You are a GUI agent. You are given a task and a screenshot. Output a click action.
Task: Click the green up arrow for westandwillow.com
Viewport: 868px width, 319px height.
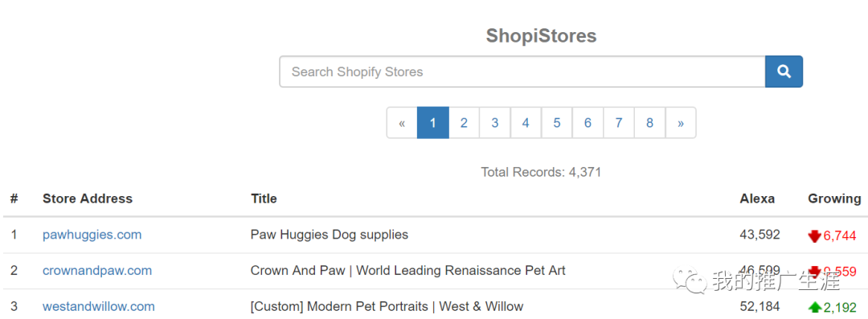coord(815,307)
